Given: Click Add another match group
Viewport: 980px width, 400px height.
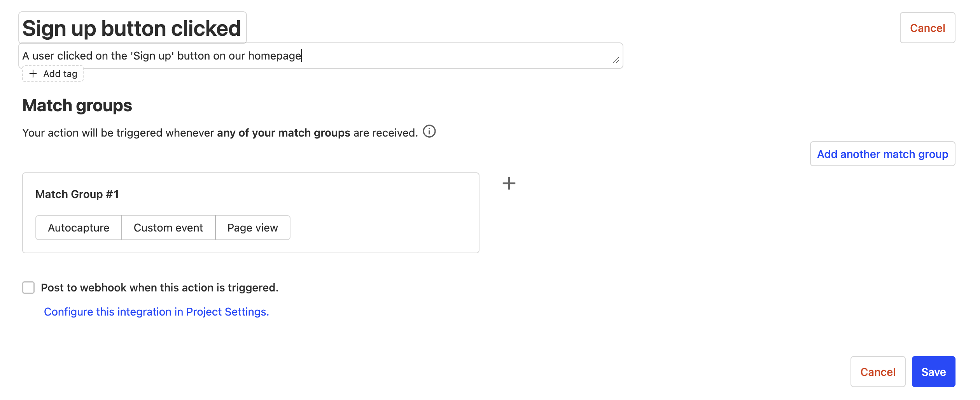Looking at the screenshot, I should pyautogui.click(x=882, y=154).
